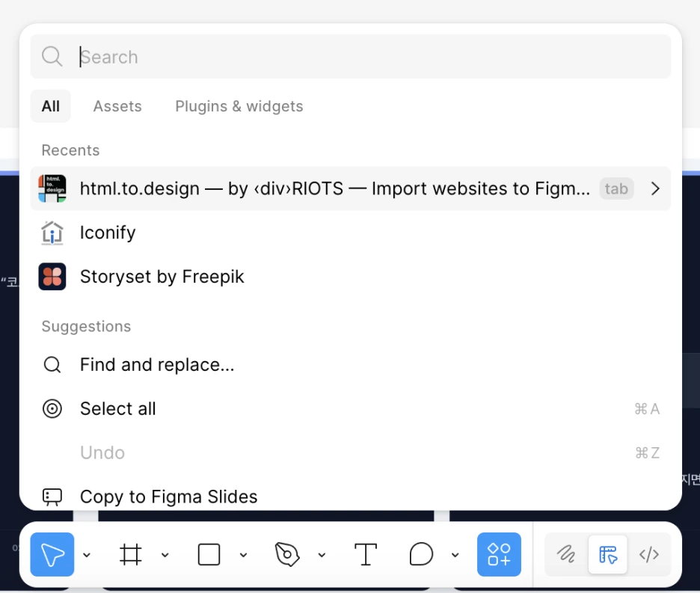The image size is (700, 593).
Task: Click the html.to.design plugin icon
Action: [52, 188]
